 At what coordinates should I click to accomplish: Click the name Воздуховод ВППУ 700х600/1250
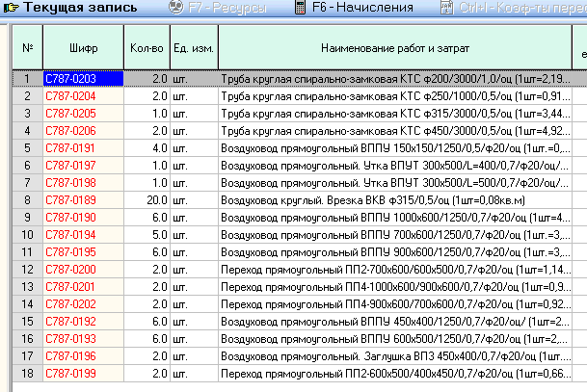395,235
